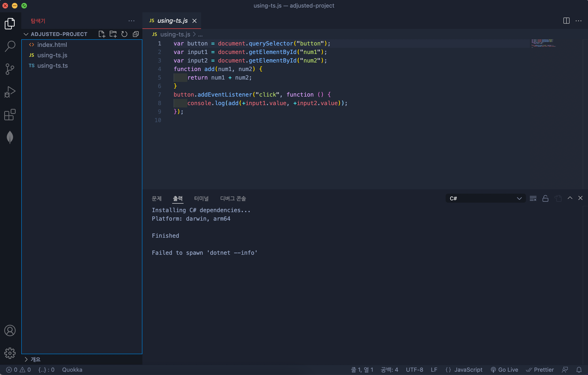Viewport: 588px width, 375px height.
Task: Click the New Folder icon in explorer
Action: [x=113, y=34]
